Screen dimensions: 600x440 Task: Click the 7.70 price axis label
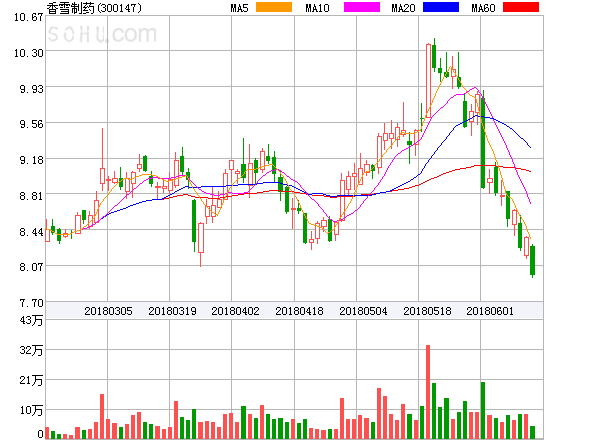click(x=31, y=303)
